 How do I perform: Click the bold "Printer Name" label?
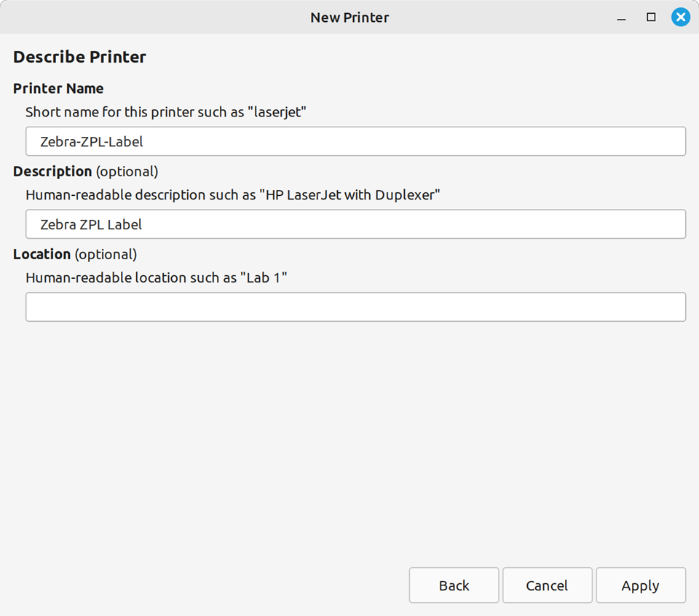(58, 88)
